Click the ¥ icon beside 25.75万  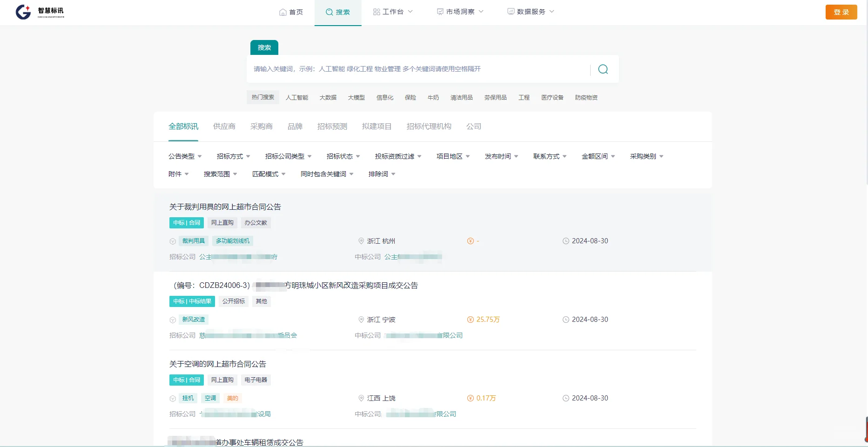coord(470,319)
